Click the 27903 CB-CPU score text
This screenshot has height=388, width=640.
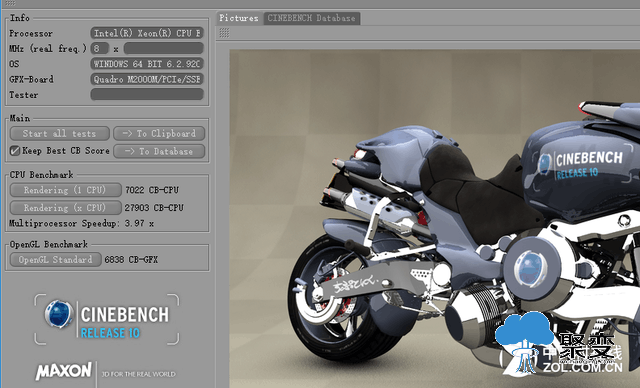coord(154,208)
